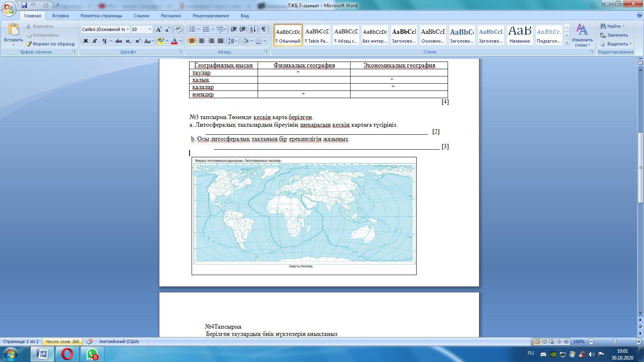Switch to the Вставка ribbon tab
Viewport: 644px width, 362px height.
(x=60, y=16)
